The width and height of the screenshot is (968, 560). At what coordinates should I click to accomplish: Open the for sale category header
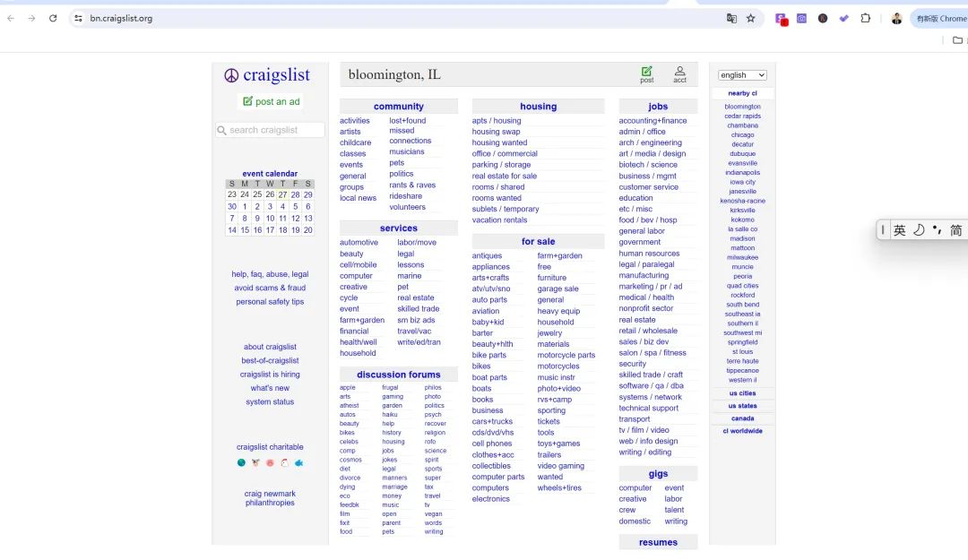[x=538, y=241]
